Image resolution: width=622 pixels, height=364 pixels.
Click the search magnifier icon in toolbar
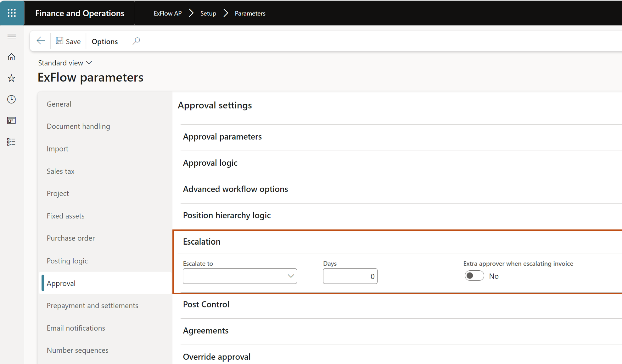pyautogui.click(x=136, y=41)
